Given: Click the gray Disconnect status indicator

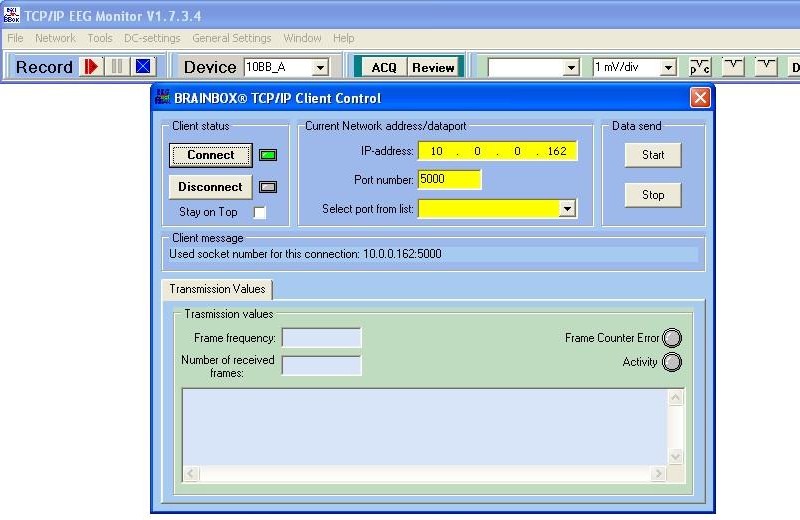Looking at the screenshot, I should (x=268, y=187).
